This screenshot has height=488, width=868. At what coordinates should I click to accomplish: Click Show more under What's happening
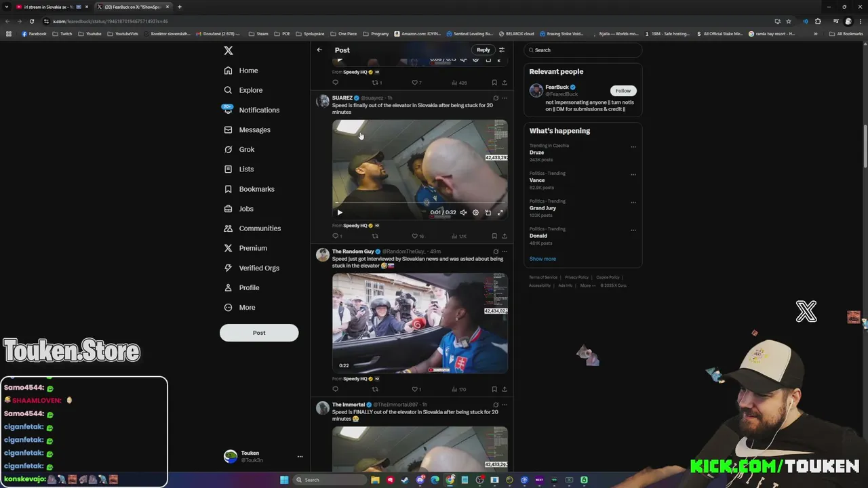542,259
